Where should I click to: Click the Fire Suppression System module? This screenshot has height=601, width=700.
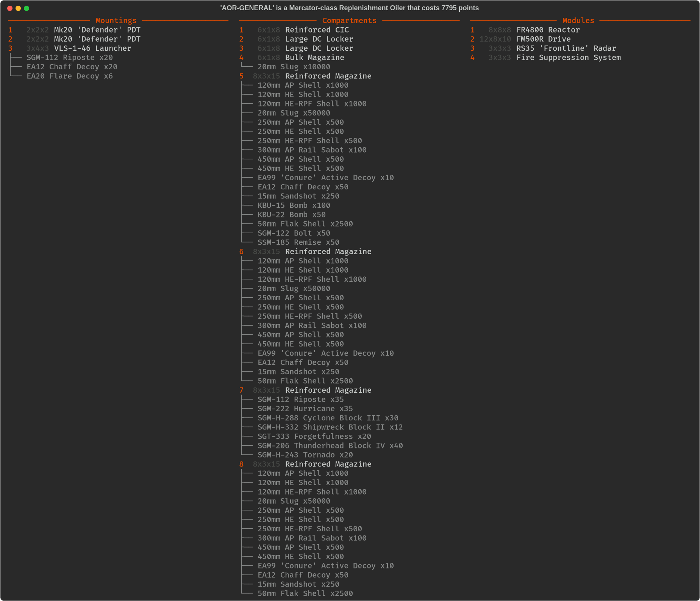pos(545,58)
